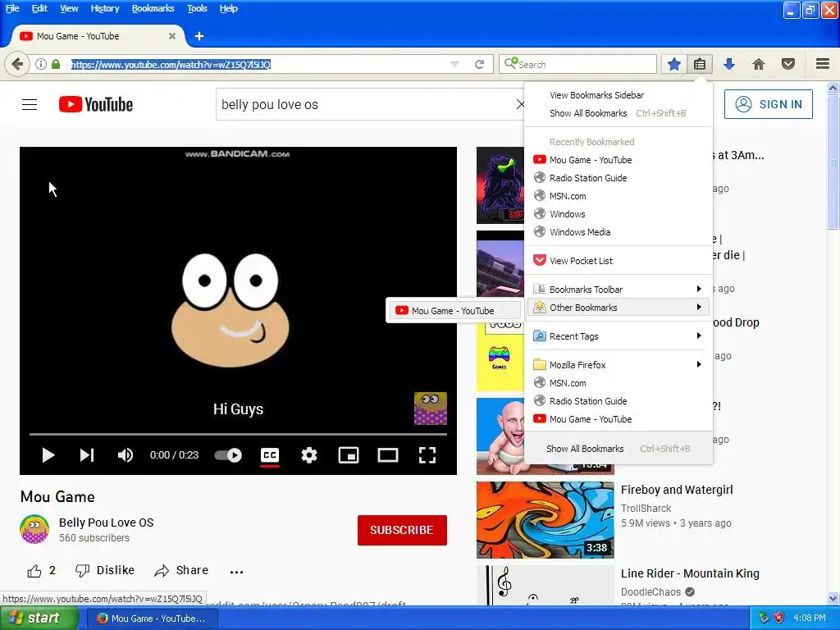Image resolution: width=840 pixels, height=630 pixels.
Task: Click the YouTube logo
Action: coord(96,104)
